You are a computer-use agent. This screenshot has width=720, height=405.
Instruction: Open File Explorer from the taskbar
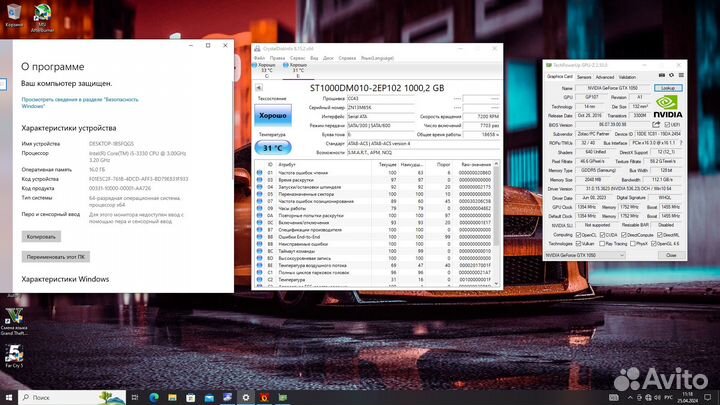tap(172, 397)
